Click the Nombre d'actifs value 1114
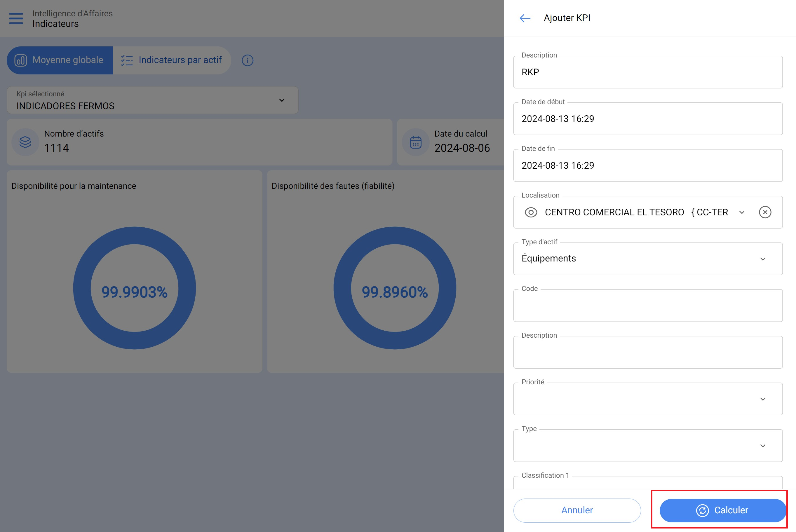Screen dimensions: 796x532 click(56, 148)
